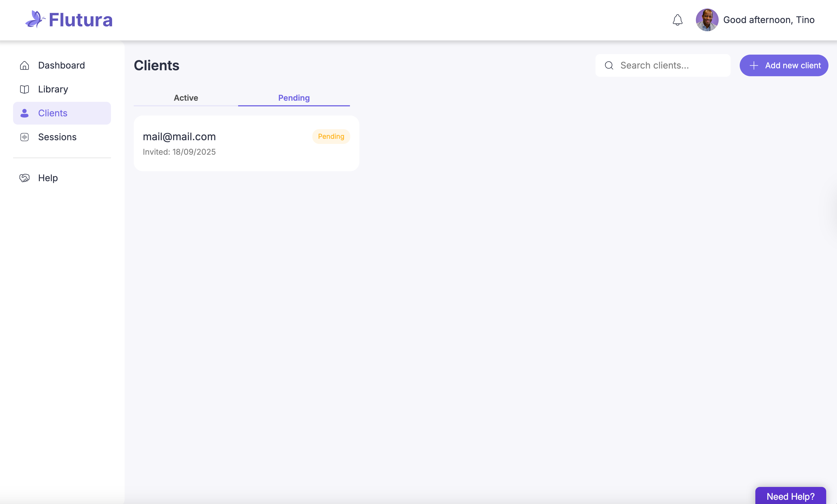Open Library from the sidebar
The image size is (837, 504).
pos(53,89)
